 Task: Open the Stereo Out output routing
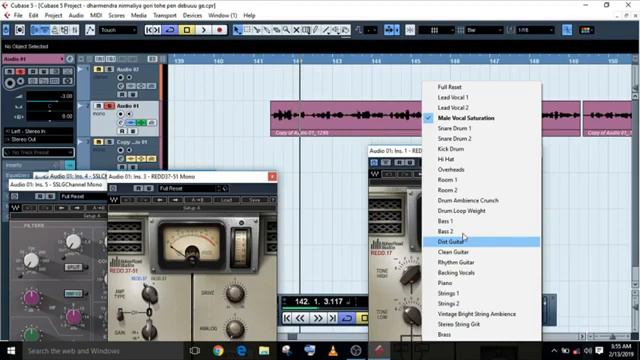[x=39, y=140]
